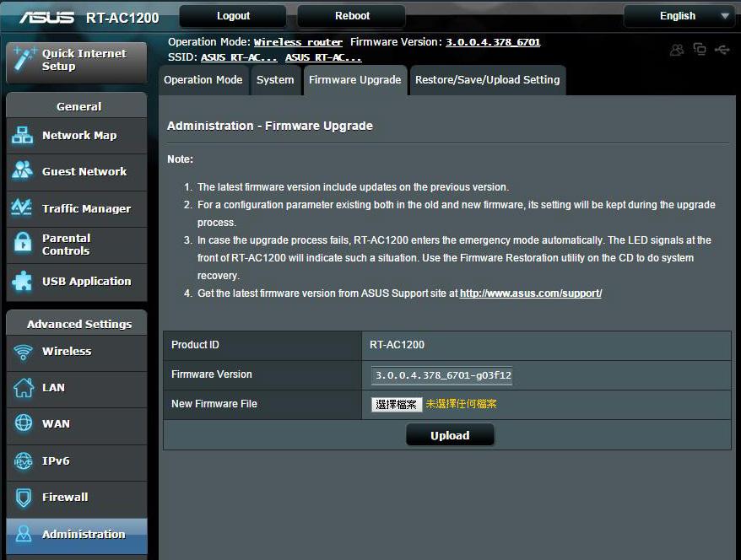Click the IPv6 globe icon

tap(23, 460)
